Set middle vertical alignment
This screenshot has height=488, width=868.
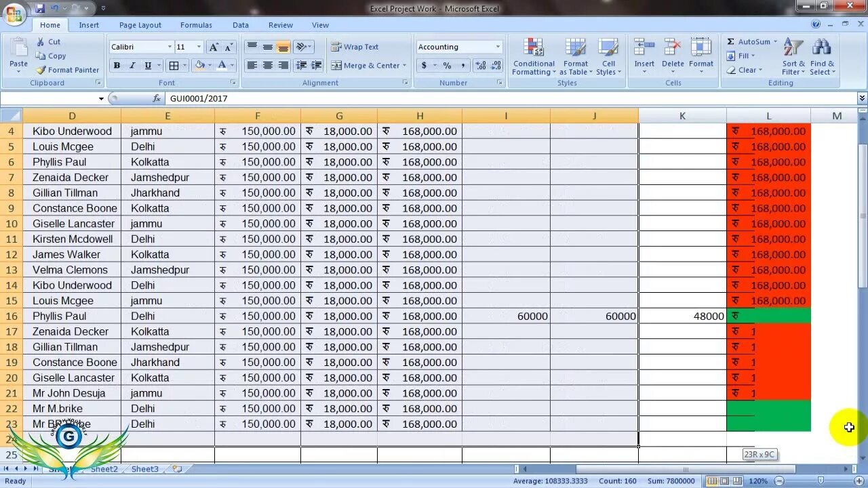pos(267,47)
